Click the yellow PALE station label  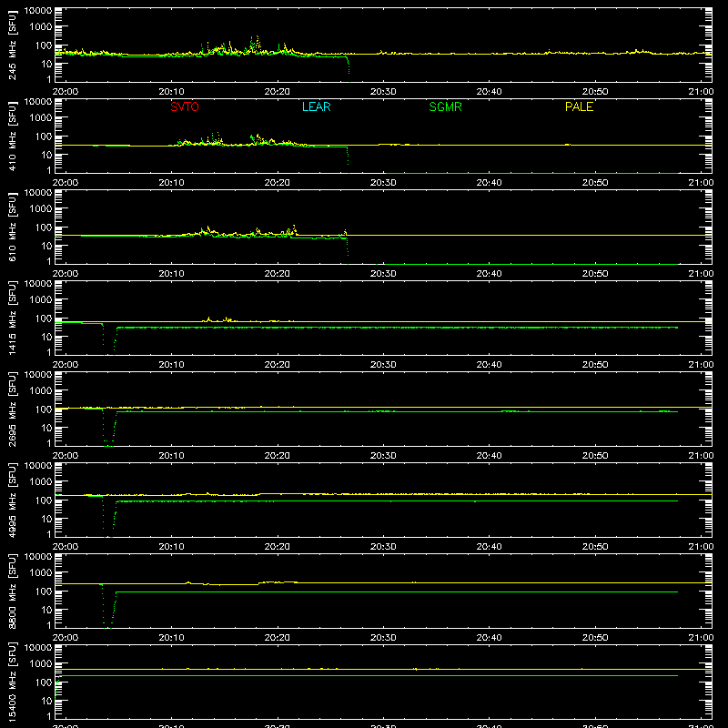tap(579, 106)
